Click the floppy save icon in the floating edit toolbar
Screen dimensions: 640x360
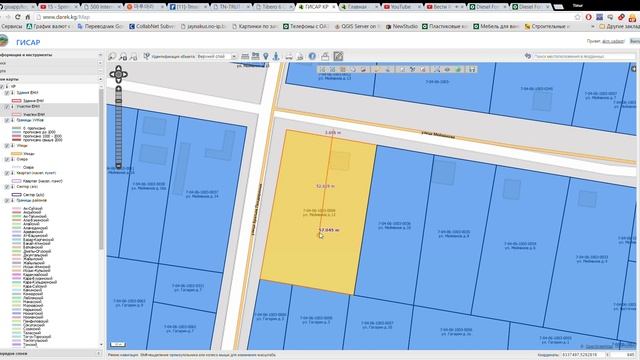pyautogui.click(x=472, y=70)
